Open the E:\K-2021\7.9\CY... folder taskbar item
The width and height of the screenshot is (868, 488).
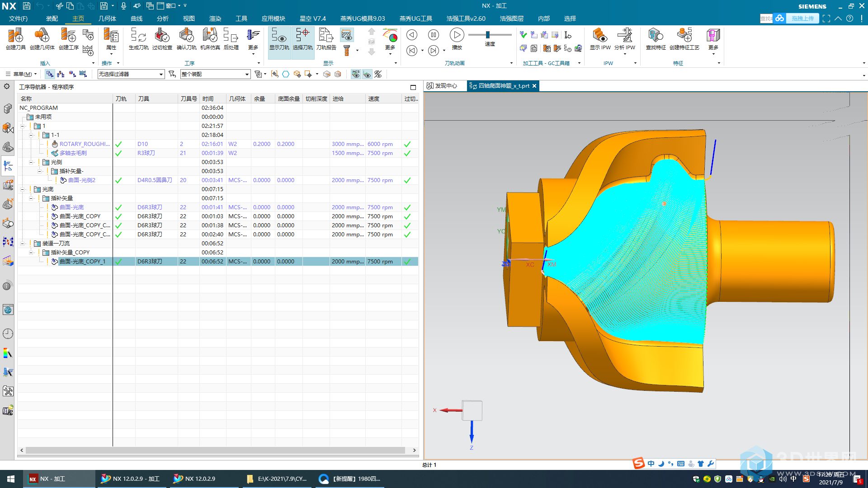(x=277, y=479)
